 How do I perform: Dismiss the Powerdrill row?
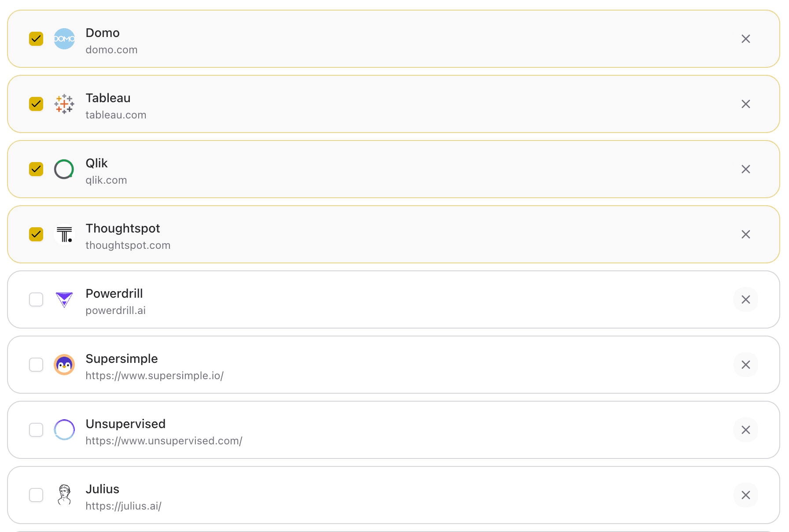pos(746,299)
